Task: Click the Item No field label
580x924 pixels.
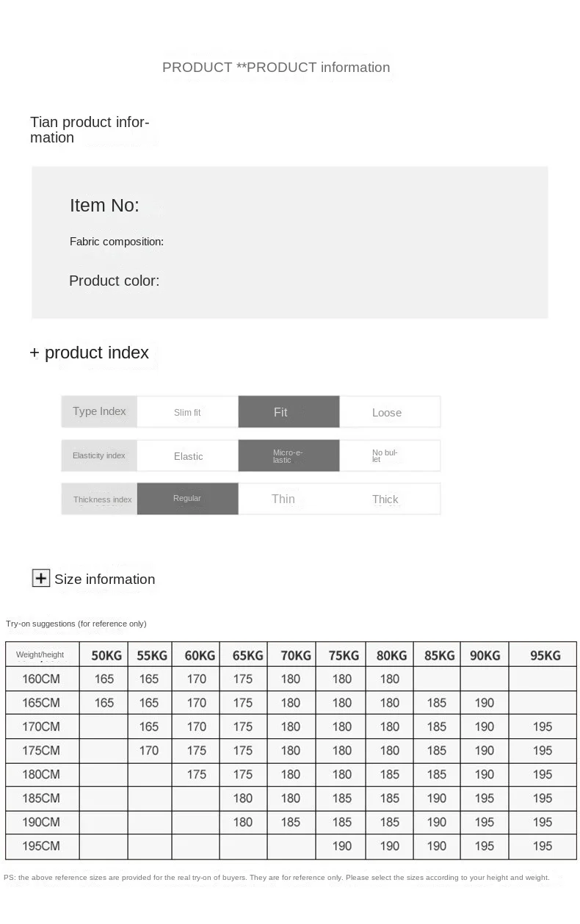Action: pyautogui.click(x=104, y=205)
